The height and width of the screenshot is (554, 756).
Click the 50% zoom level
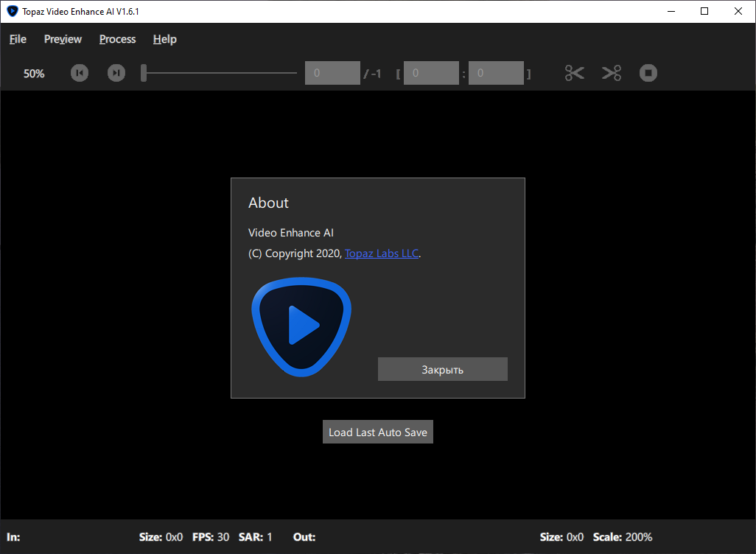[x=34, y=74]
